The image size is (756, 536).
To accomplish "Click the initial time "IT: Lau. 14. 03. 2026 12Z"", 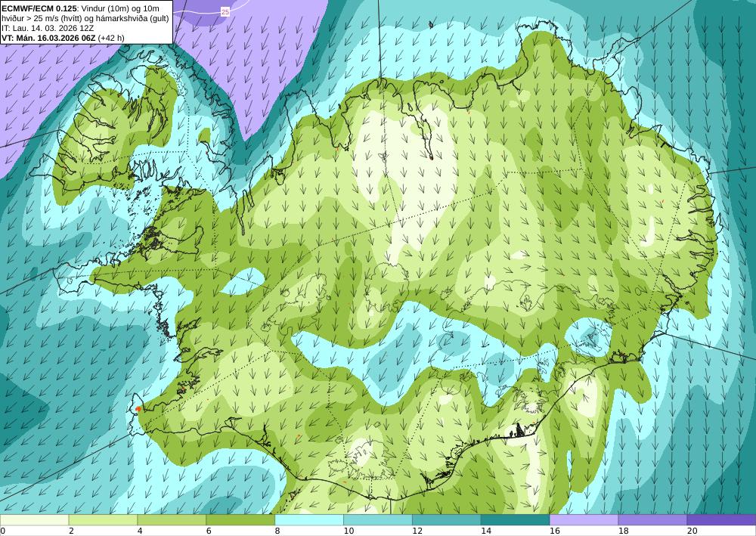I will point(48,28).
